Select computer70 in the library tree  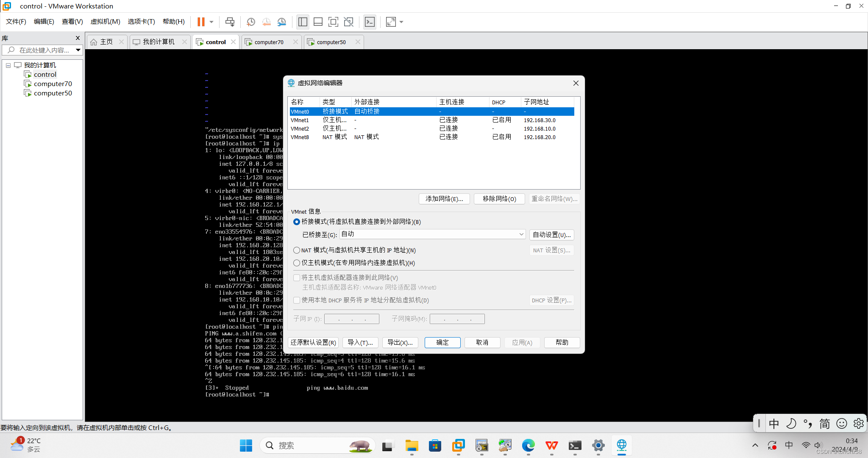point(53,84)
